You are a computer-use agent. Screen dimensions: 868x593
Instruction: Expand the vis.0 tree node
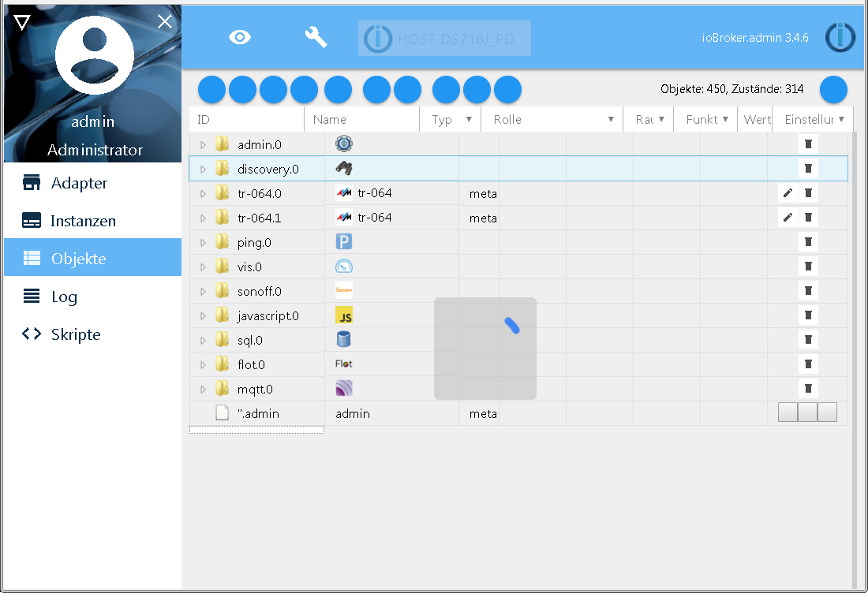(203, 267)
